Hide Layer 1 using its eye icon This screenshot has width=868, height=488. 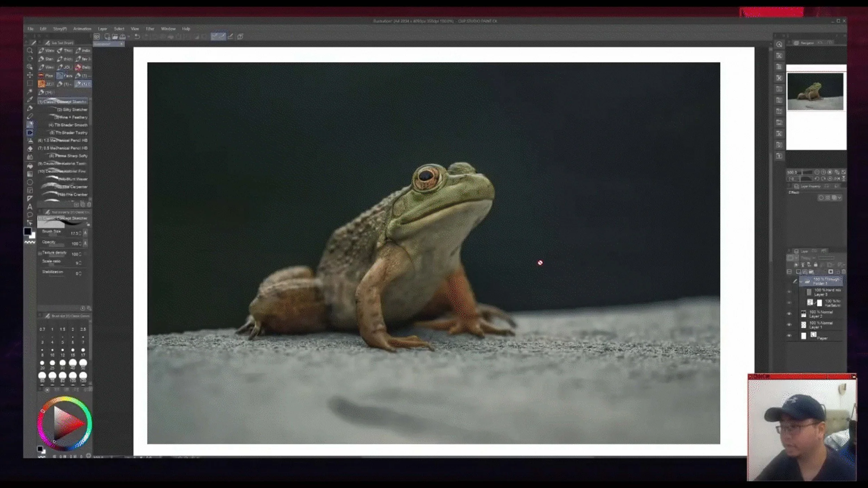pyautogui.click(x=789, y=325)
